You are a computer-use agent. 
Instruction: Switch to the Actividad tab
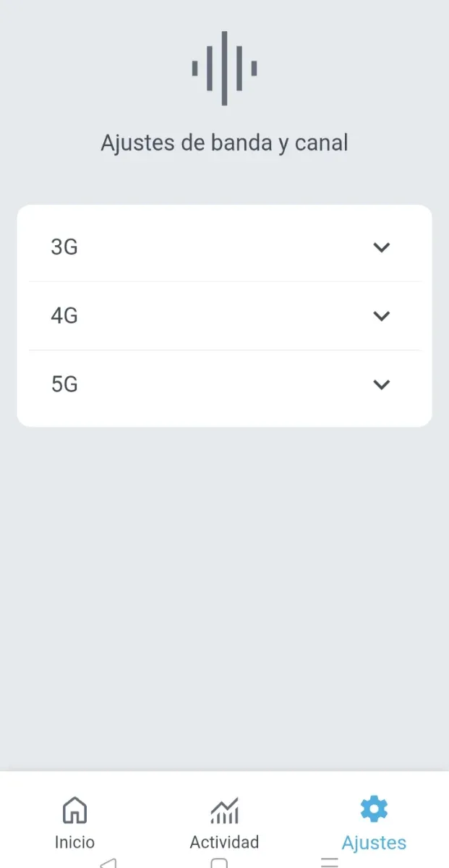224,825
